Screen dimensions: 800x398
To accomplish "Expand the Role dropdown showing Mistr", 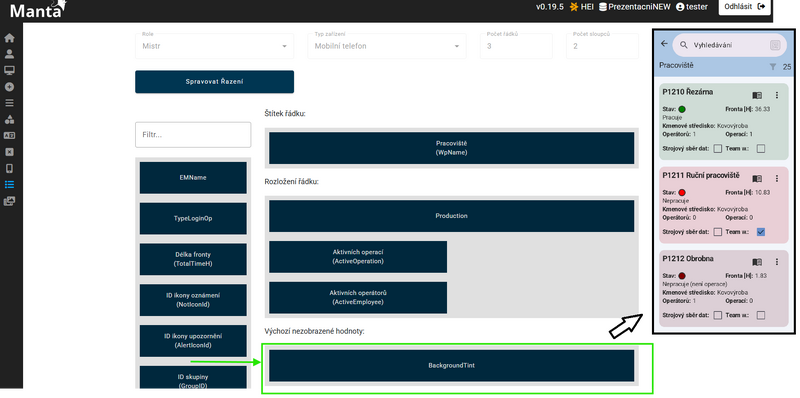I will [214, 46].
